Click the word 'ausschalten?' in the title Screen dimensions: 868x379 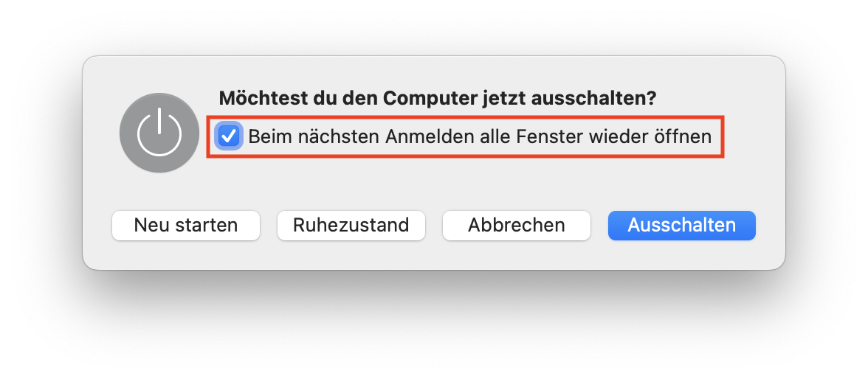(593, 99)
